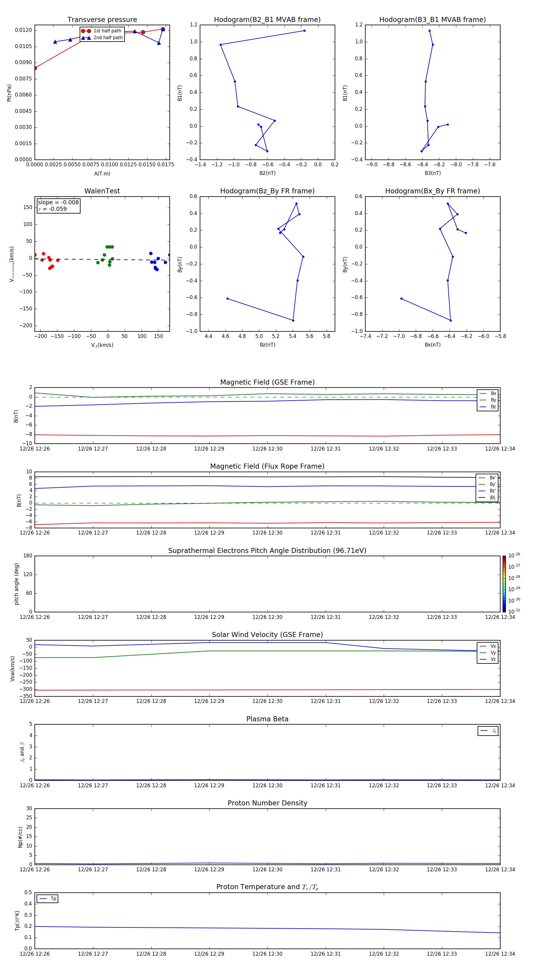The height and width of the screenshot is (980, 535).
Task: Click the "pitch angle (deg)" y-axis label
Action: [x=16, y=584]
